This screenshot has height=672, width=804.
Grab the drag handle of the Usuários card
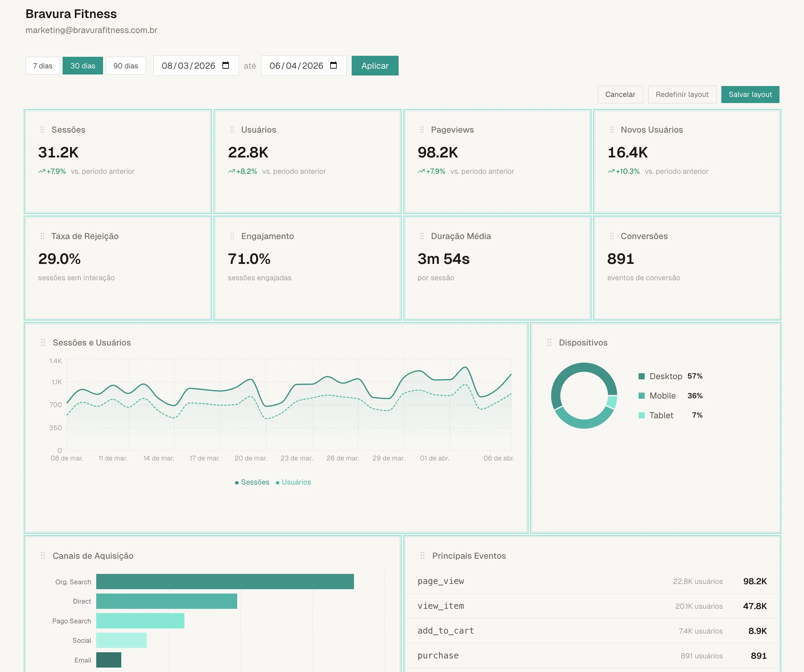pyautogui.click(x=232, y=130)
